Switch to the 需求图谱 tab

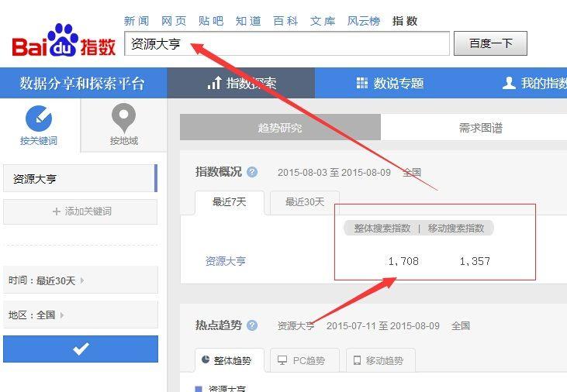pos(481,127)
